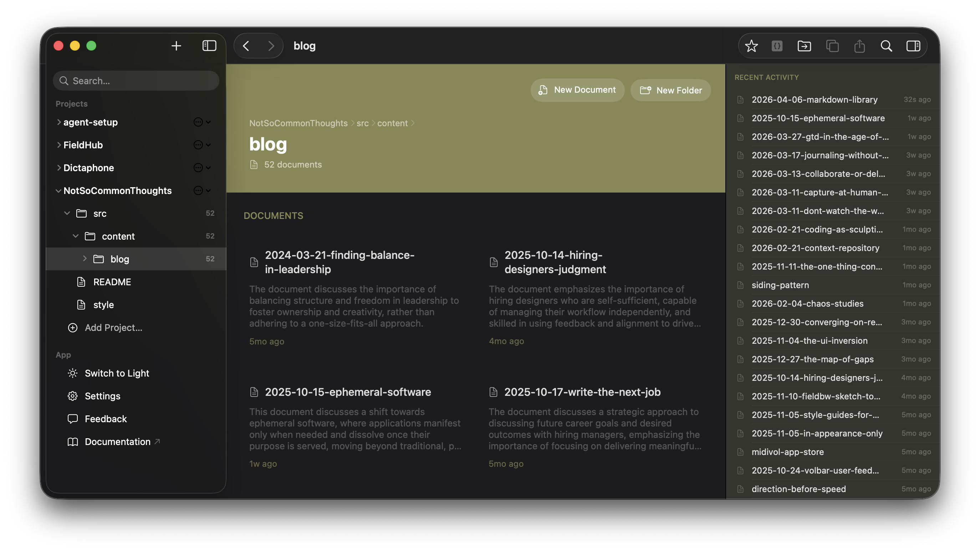Star the blog folder as favorite
Viewport: 980px width, 552px height.
752,46
